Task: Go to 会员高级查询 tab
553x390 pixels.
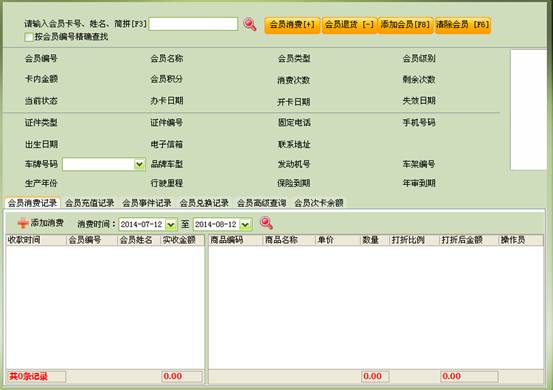Action: pyautogui.click(x=261, y=203)
